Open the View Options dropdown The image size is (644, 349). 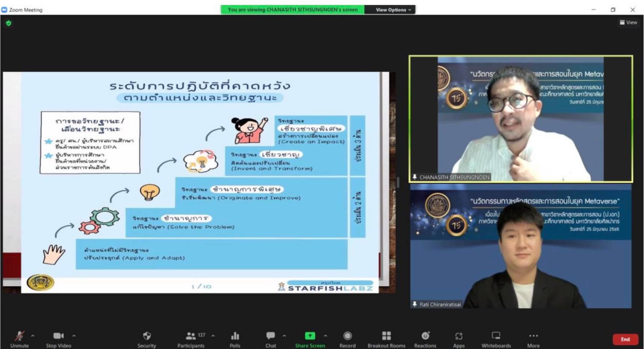393,10
